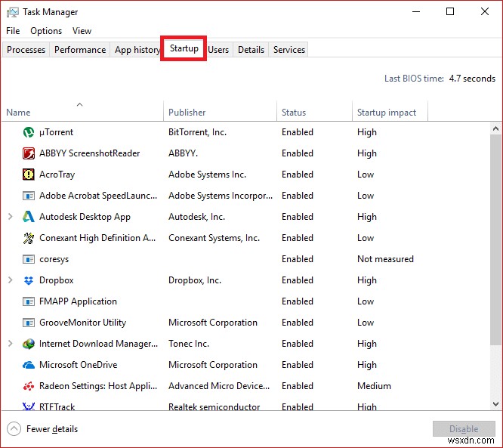
Task: Click Enabled status of the coresys row
Action: (x=298, y=259)
